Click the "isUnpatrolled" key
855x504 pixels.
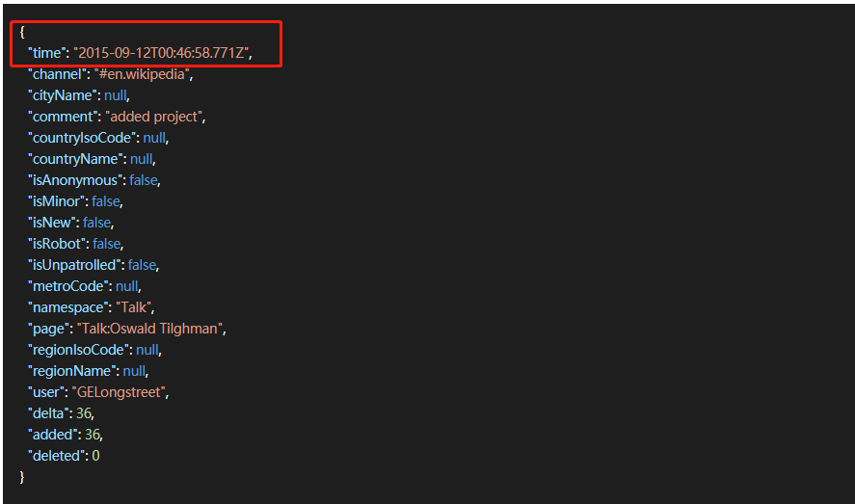coord(74,264)
